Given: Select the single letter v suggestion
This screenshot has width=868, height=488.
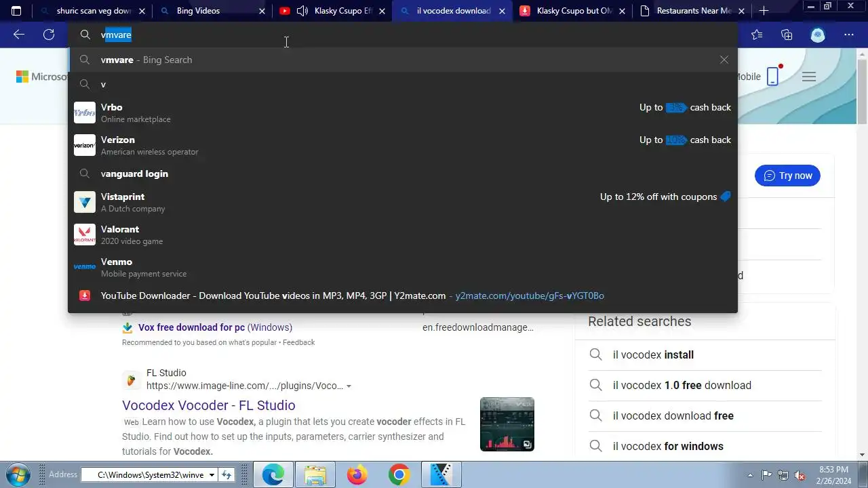Looking at the screenshot, I should click(x=403, y=84).
